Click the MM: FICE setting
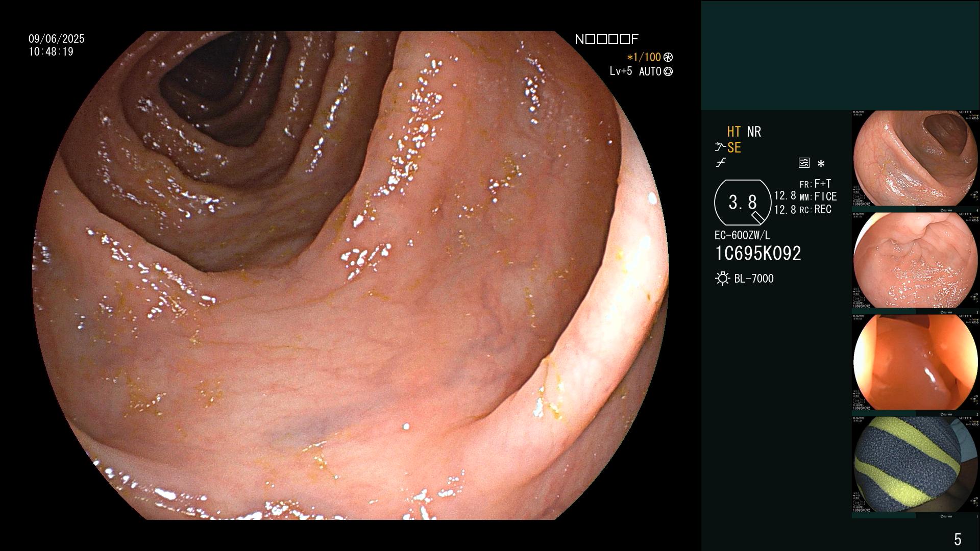The image size is (980, 551). pyautogui.click(x=818, y=196)
